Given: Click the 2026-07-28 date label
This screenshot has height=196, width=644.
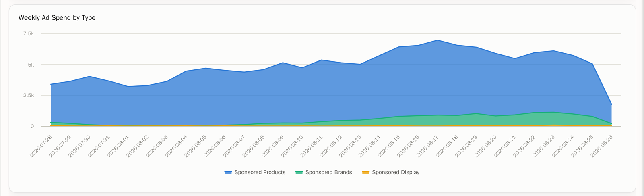Looking at the screenshot, I should click(41, 146).
